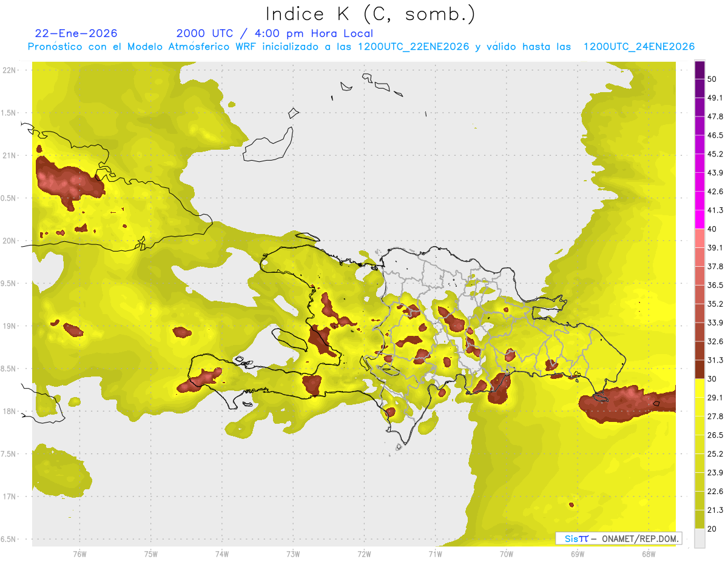Click the "76W" longitude label

79,554
